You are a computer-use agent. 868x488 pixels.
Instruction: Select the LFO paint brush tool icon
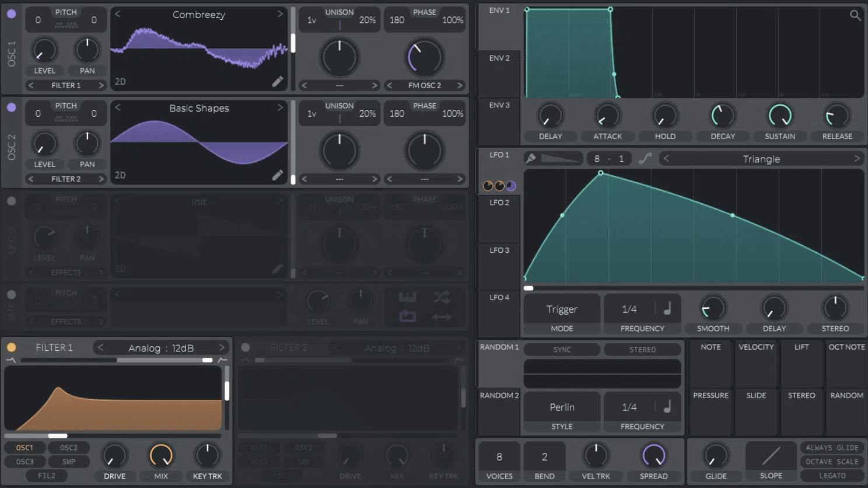531,158
